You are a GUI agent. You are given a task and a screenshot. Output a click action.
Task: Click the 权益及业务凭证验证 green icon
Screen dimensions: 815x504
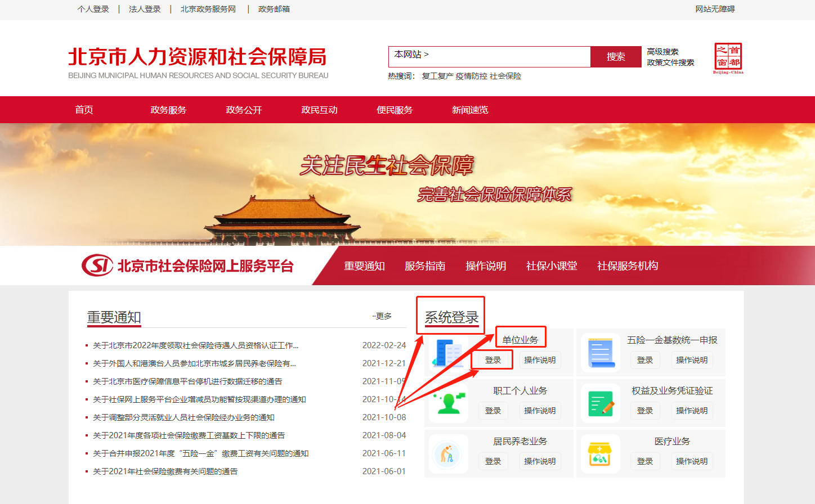(x=600, y=403)
